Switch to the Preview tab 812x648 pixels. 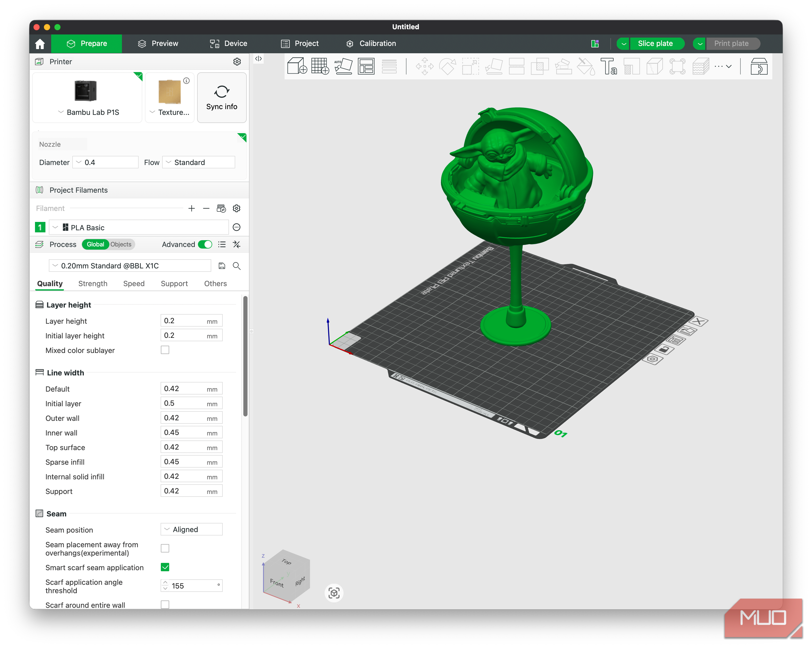tap(158, 44)
